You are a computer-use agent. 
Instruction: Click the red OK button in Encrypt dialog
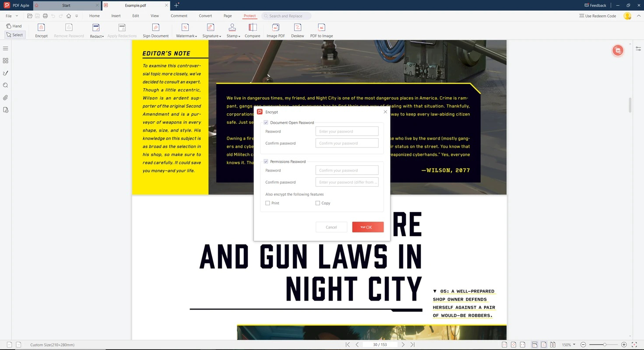(368, 227)
